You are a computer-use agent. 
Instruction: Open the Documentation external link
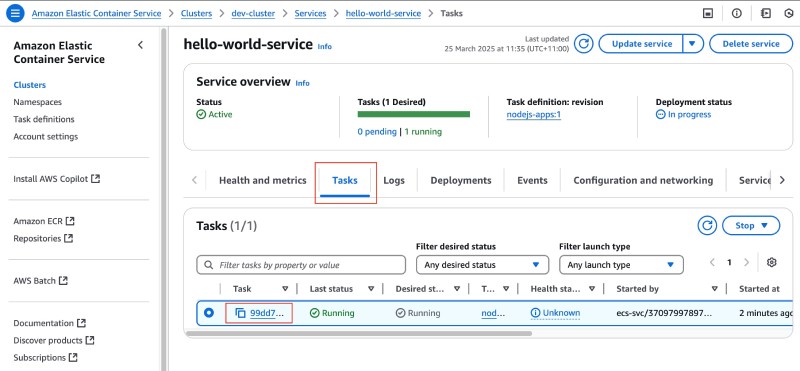[49, 323]
